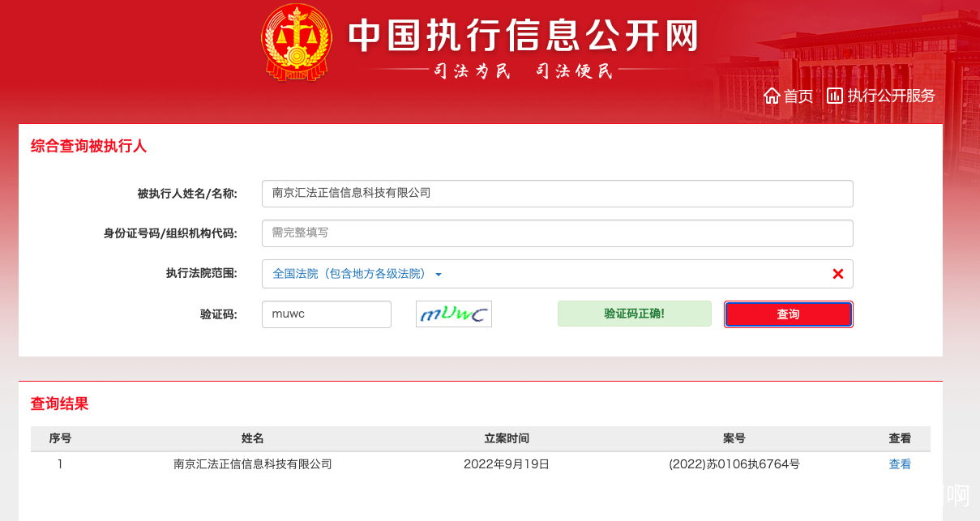Image resolution: width=980 pixels, height=521 pixels.
Task: Clear court selection with red X
Action: (838, 274)
